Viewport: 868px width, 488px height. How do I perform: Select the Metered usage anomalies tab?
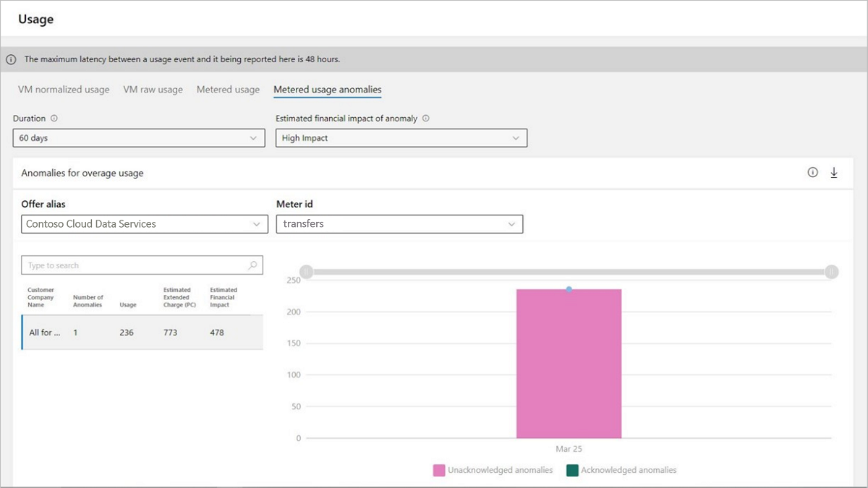tap(327, 90)
